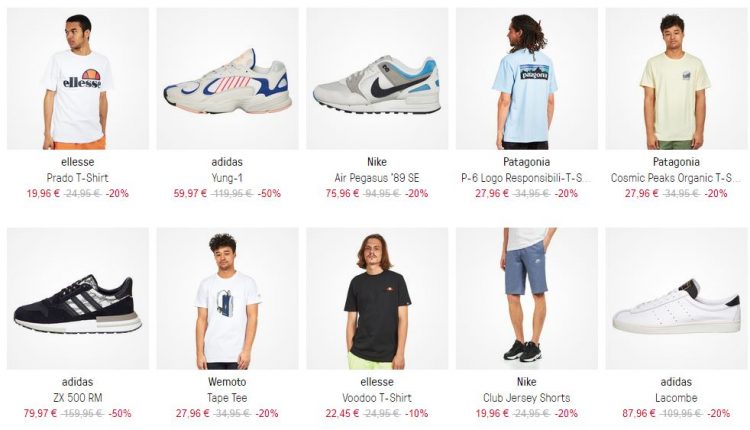Open the Nike Air Pegasus '89 SE photo
This screenshot has width=750, height=430.
[377, 78]
